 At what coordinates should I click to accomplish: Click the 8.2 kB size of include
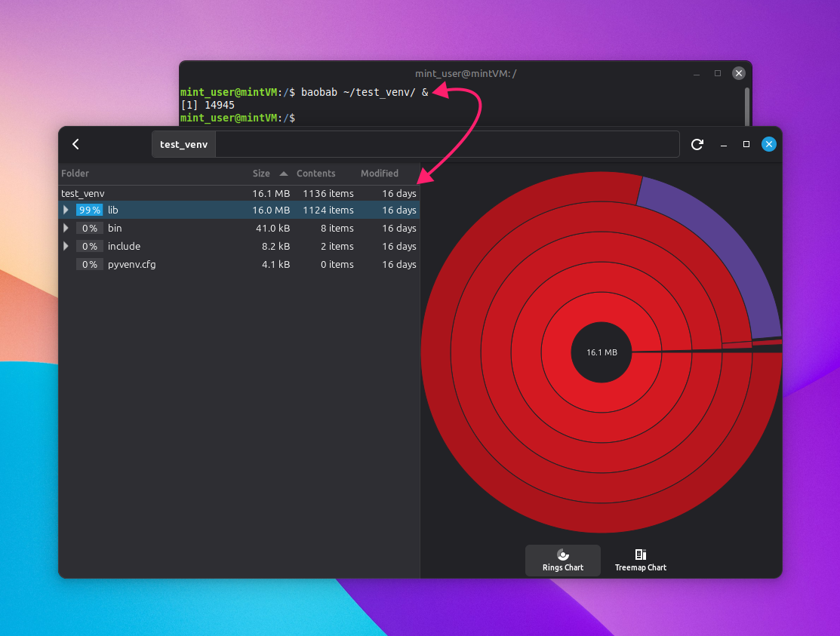(x=276, y=246)
